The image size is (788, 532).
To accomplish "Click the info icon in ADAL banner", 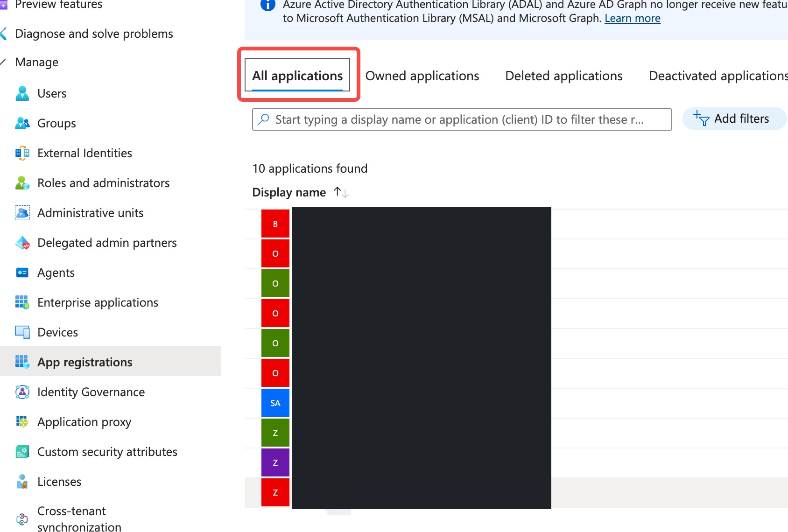I will click(x=267, y=5).
